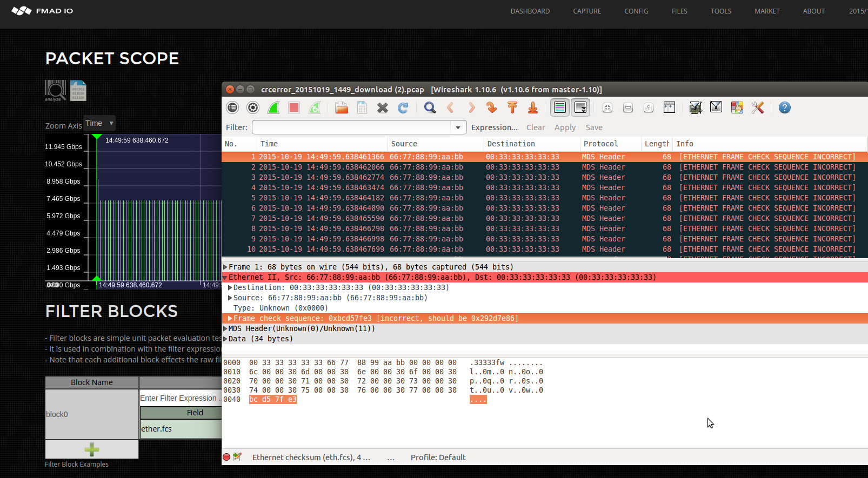This screenshot has width=868, height=478.
Task: Expand the Data (34 bytes) node
Action: 225,339
